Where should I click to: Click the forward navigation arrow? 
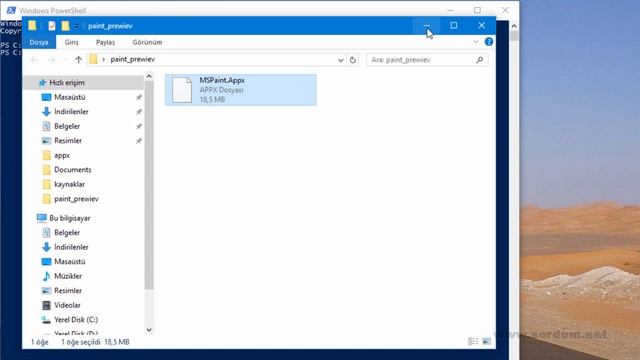coord(51,60)
